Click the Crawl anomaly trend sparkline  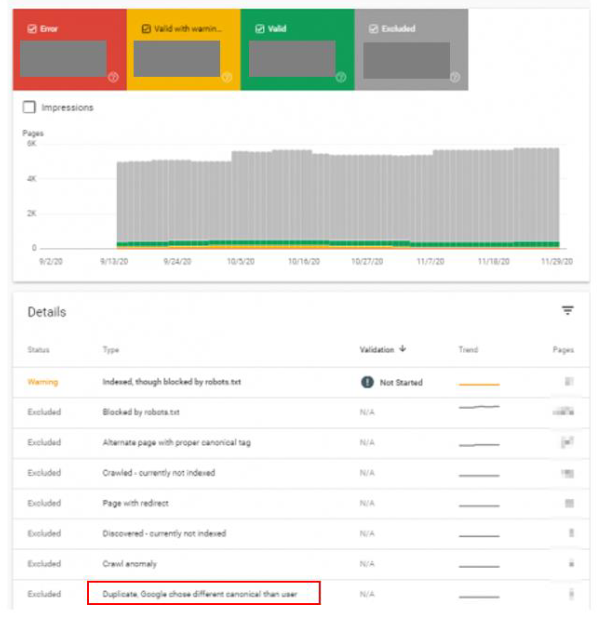coord(478,564)
